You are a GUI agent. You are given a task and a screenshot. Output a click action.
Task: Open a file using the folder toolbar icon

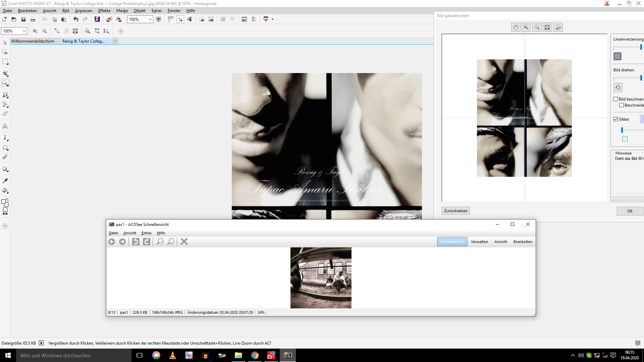tap(14, 19)
